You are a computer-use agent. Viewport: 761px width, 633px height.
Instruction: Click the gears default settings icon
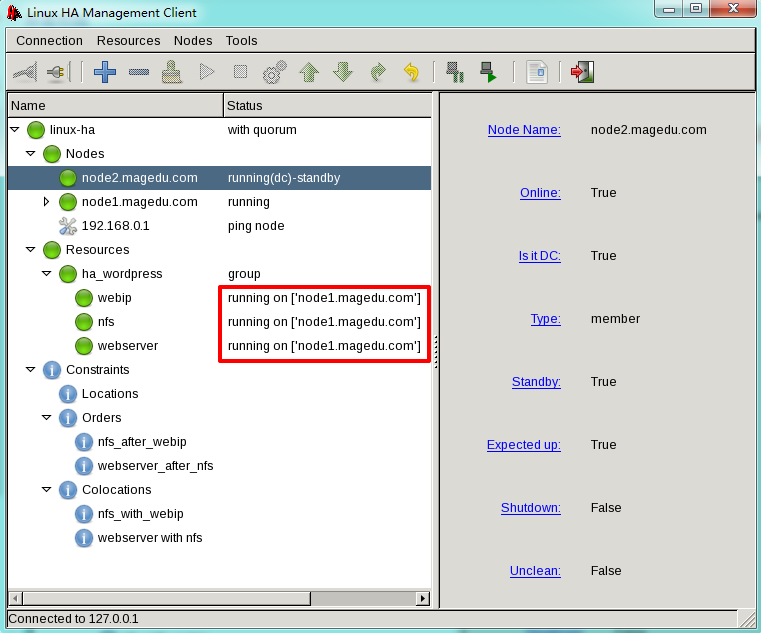[x=274, y=72]
